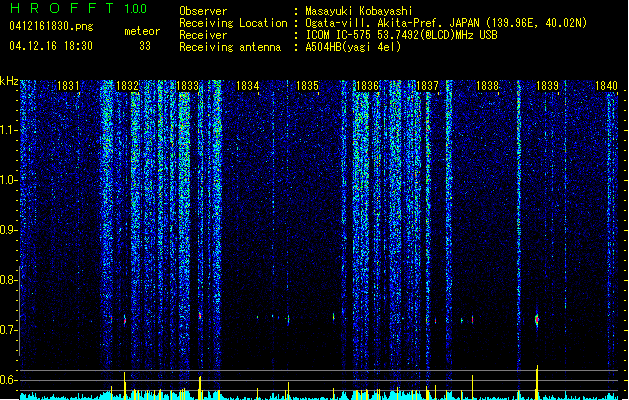629x400 pixels.
Task: Click the word "meteor" in the header
Action: [142, 31]
